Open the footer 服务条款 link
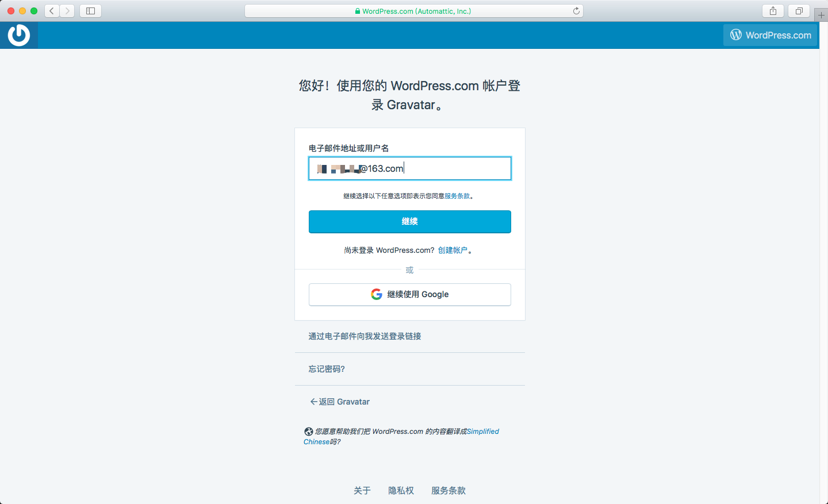Viewport: 828px width, 504px height. (x=448, y=490)
